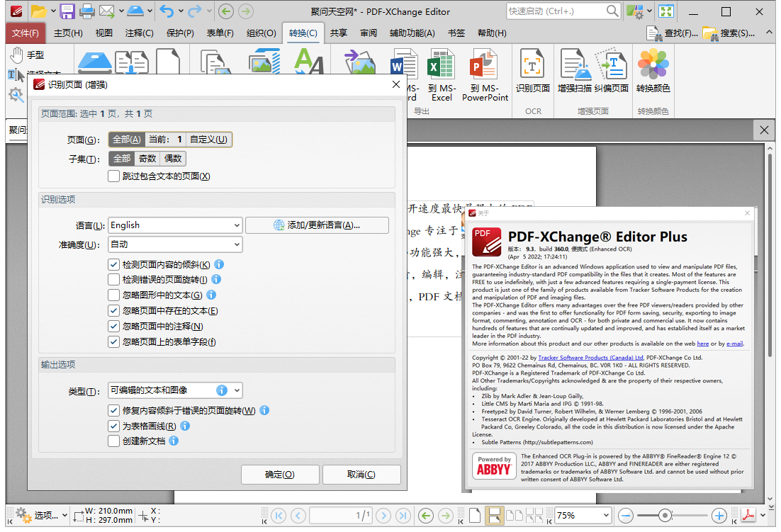
Task: Select 自定义(U) page range option
Action: (x=208, y=140)
